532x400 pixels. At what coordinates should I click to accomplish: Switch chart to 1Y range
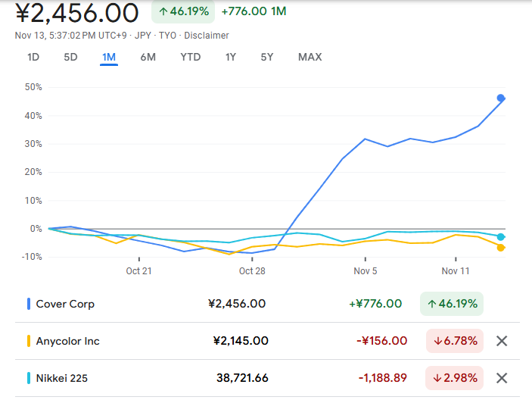click(231, 57)
